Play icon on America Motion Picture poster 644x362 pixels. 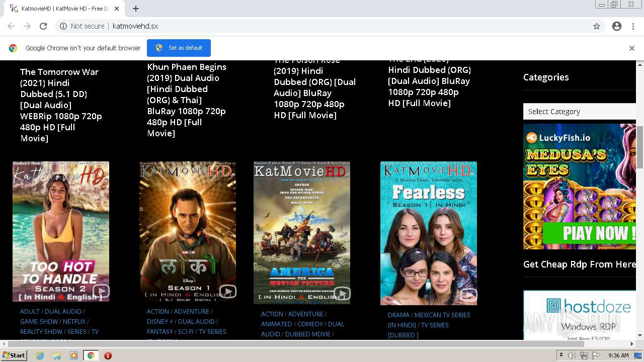point(342,293)
